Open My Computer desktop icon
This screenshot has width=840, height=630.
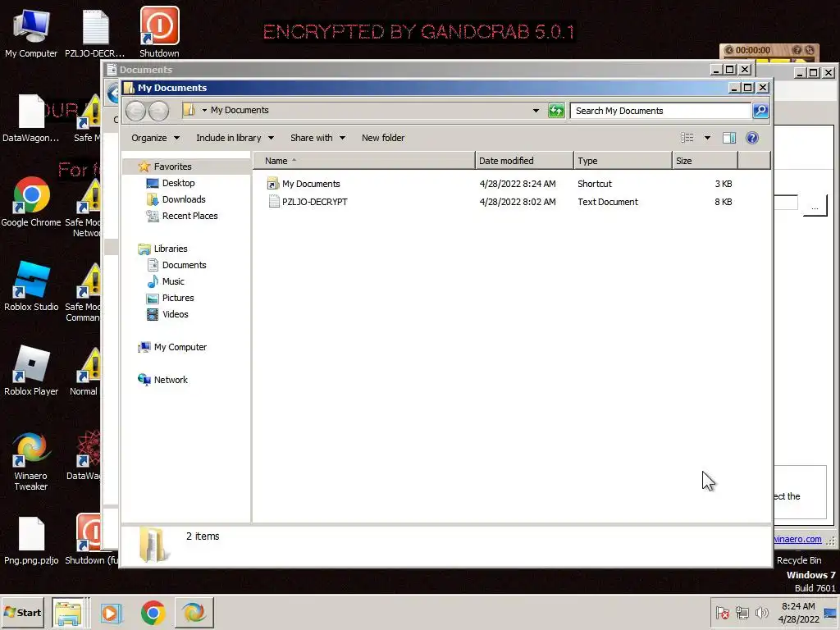(x=31, y=32)
